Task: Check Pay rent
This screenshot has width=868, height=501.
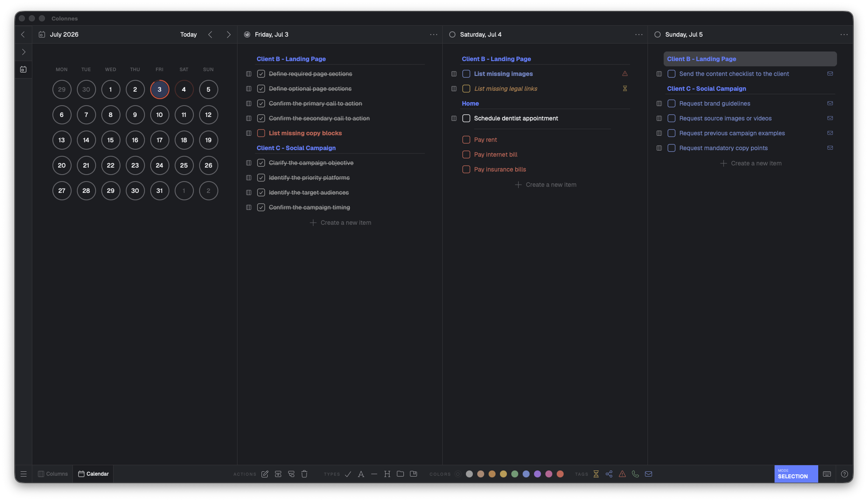Action: [466, 140]
